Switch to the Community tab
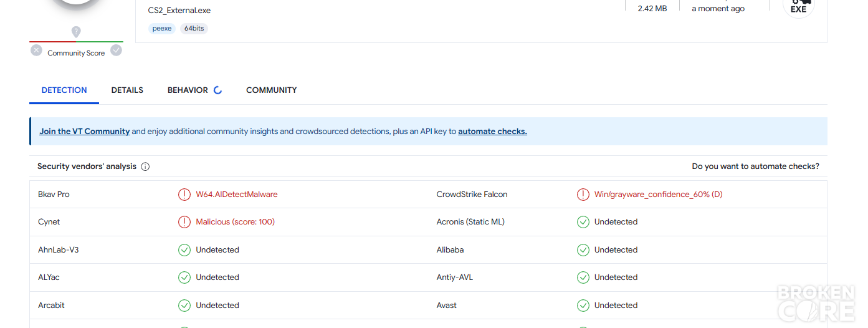The image size is (868, 328). tap(272, 90)
